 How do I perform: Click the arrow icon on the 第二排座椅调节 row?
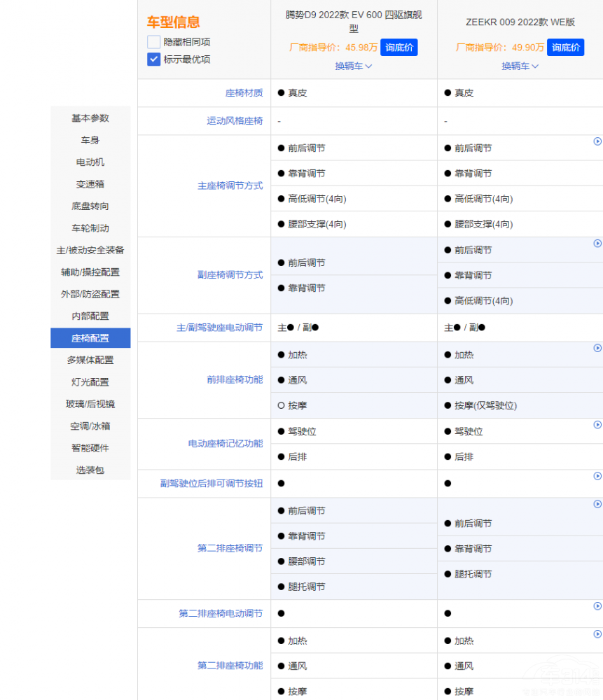[597, 503]
